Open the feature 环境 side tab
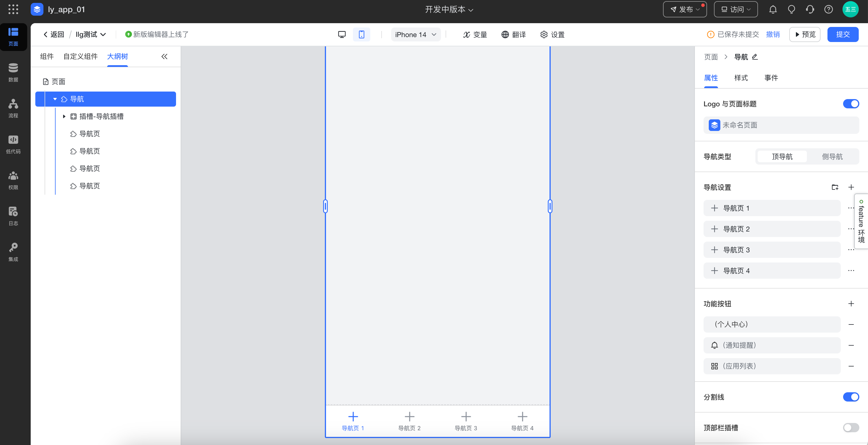This screenshot has width=868, height=445. (861, 221)
